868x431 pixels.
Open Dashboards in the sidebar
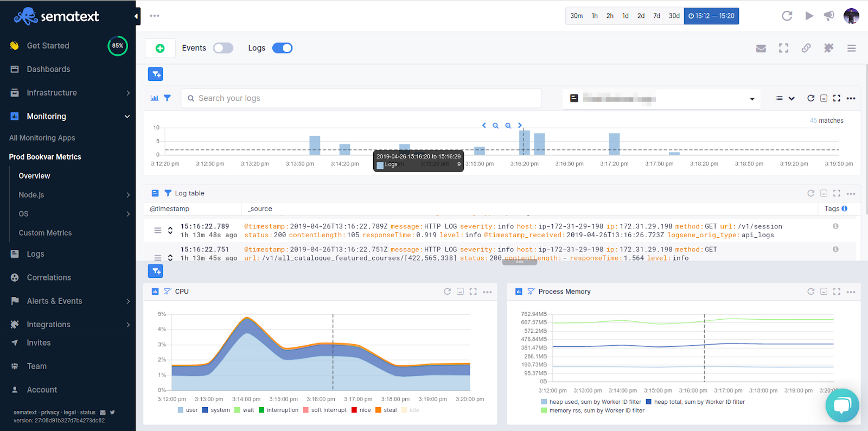[x=48, y=69]
